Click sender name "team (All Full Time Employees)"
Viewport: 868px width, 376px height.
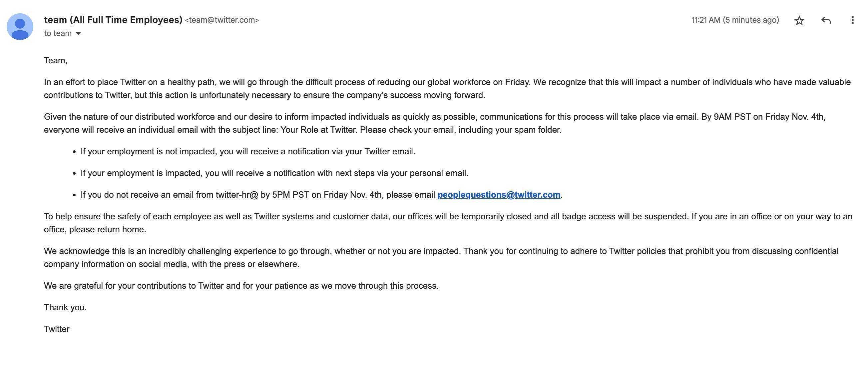(x=113, y=20)
